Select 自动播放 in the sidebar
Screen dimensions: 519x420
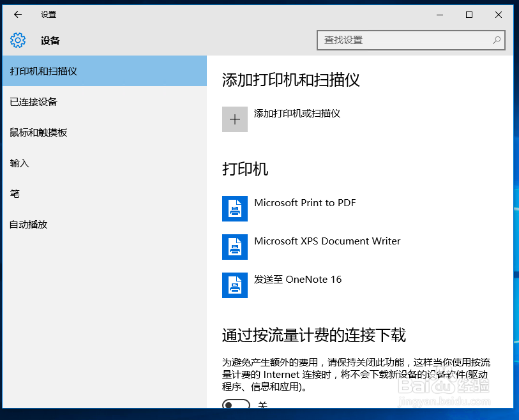[27, 224]
